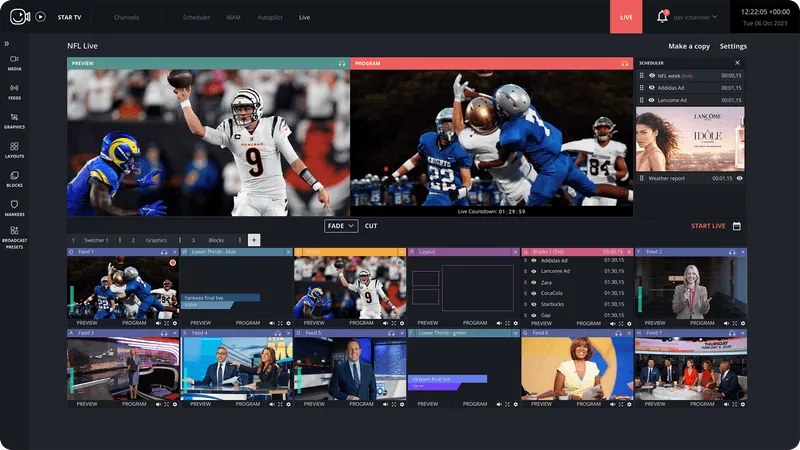Close the Scheduler panel

coord(737,63)
